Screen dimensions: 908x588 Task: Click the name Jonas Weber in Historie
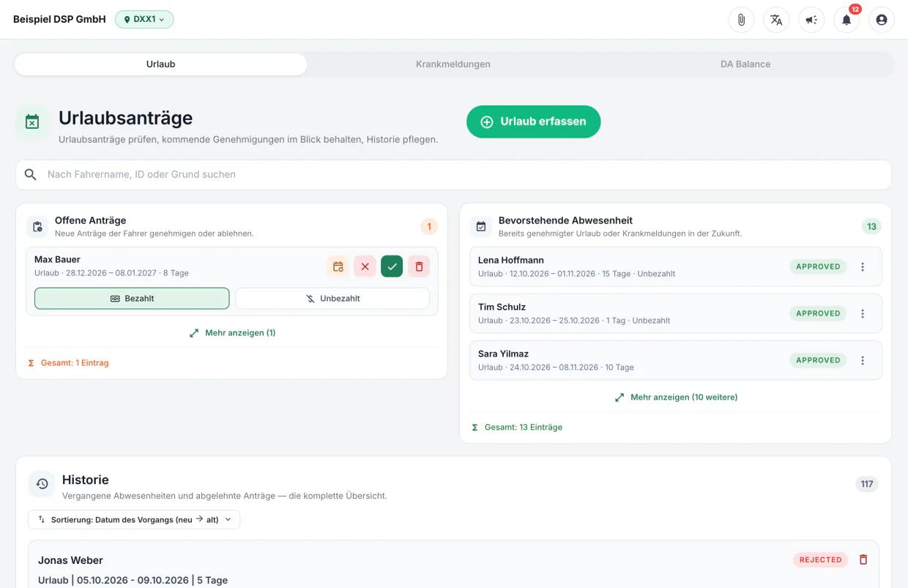[x=70, y=560]
